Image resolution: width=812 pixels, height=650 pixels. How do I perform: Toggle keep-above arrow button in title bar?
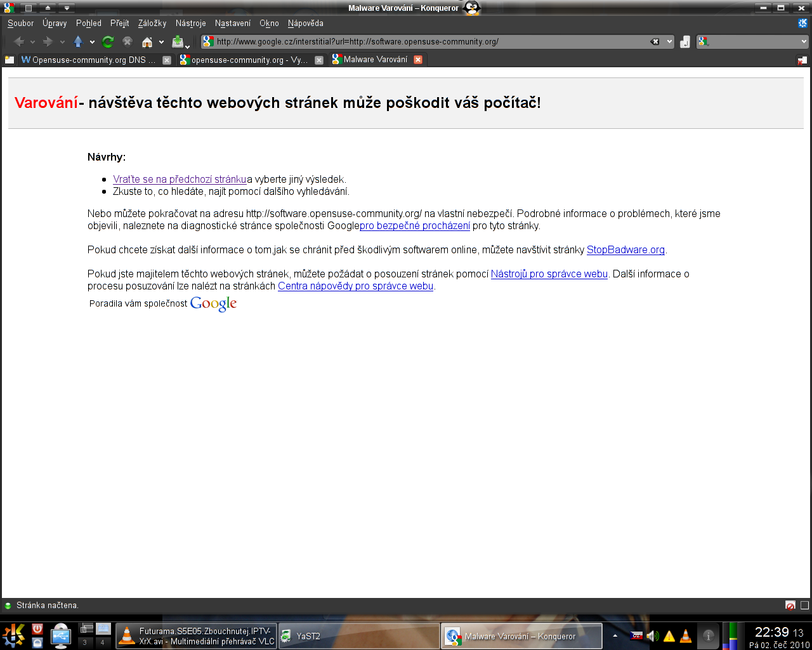click(x=48, y=8)
